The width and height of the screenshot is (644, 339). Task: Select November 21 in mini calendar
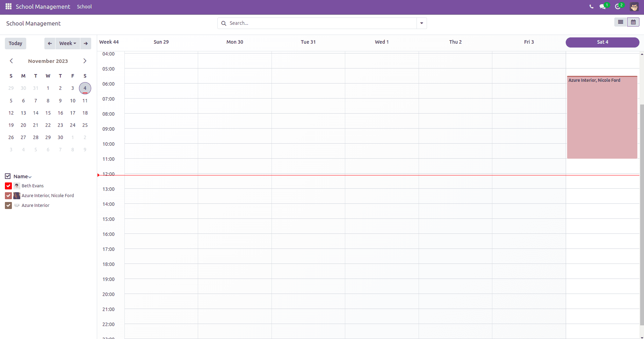36,125
